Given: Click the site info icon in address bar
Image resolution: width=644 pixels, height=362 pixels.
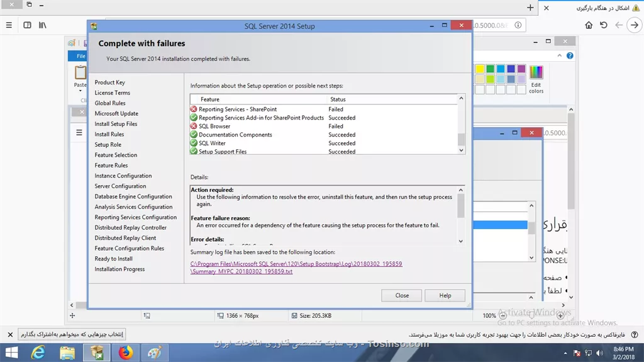Looking at the screenshot, I should pos(518,25).
